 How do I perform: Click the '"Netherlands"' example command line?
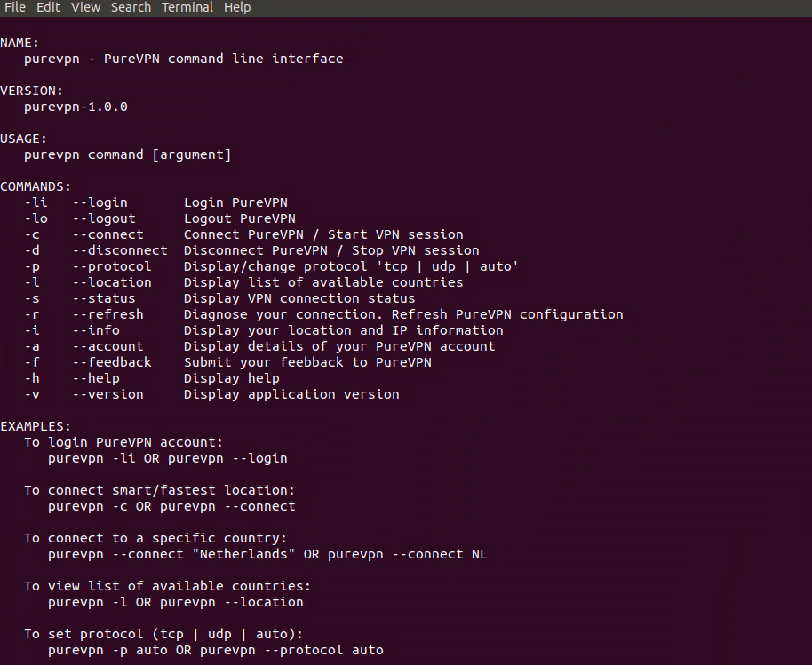tap(267, 554)
